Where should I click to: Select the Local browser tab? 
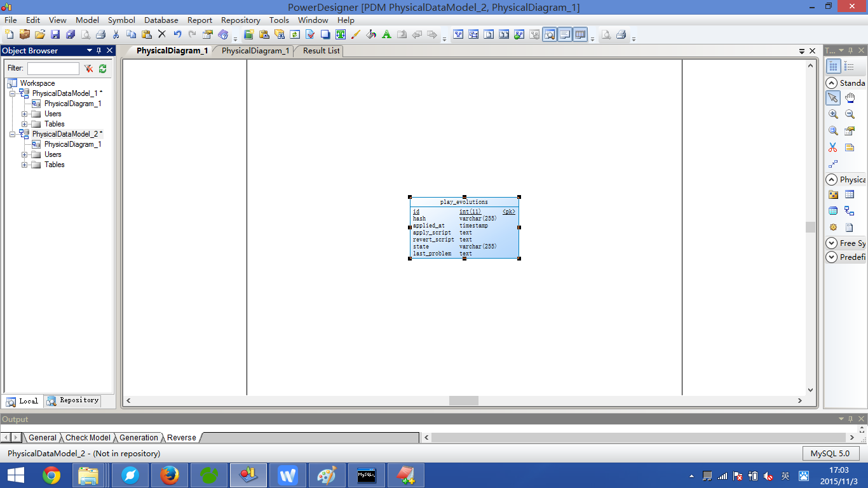pyautogui.click(x=22, y=401)
